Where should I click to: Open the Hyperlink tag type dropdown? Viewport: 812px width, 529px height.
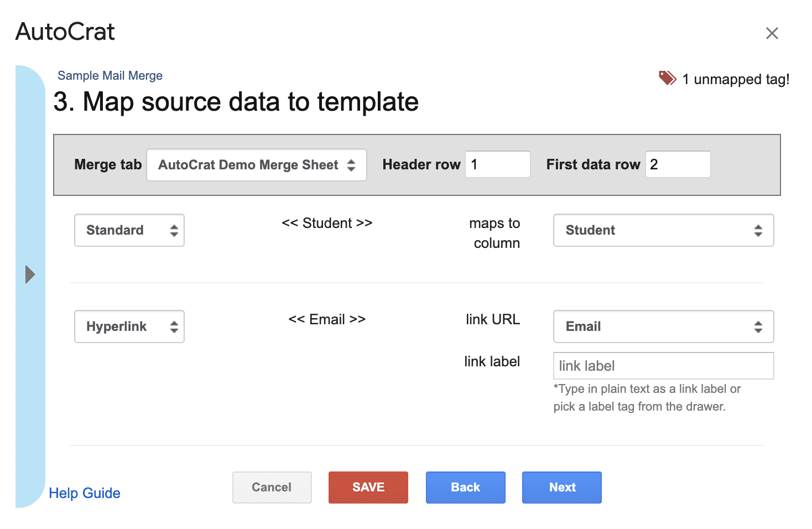(x=129, y=326)
